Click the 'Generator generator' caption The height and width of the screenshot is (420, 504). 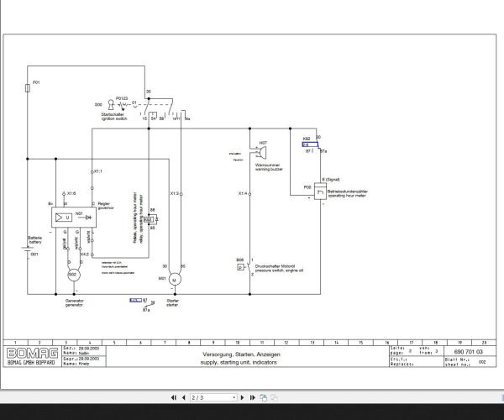74,303
